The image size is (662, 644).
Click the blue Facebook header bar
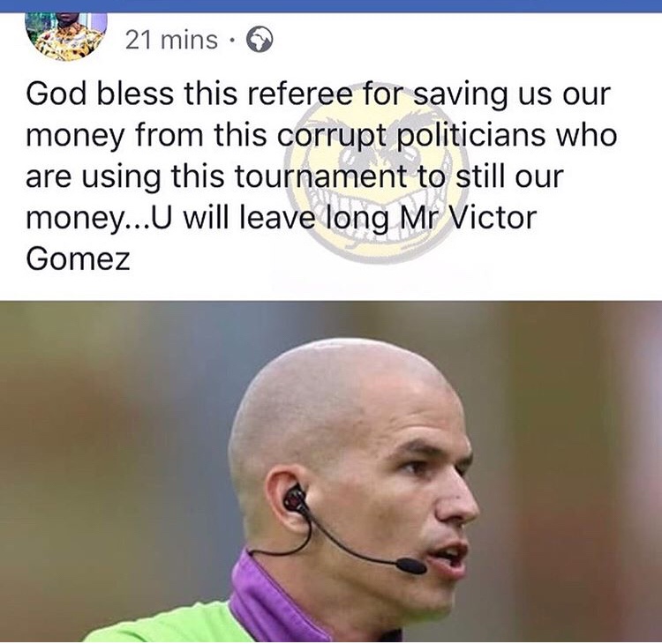[x=331, y=6]
